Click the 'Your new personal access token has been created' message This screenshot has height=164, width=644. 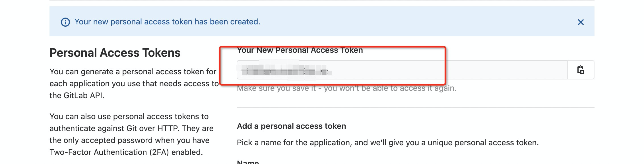pos(167,22)
